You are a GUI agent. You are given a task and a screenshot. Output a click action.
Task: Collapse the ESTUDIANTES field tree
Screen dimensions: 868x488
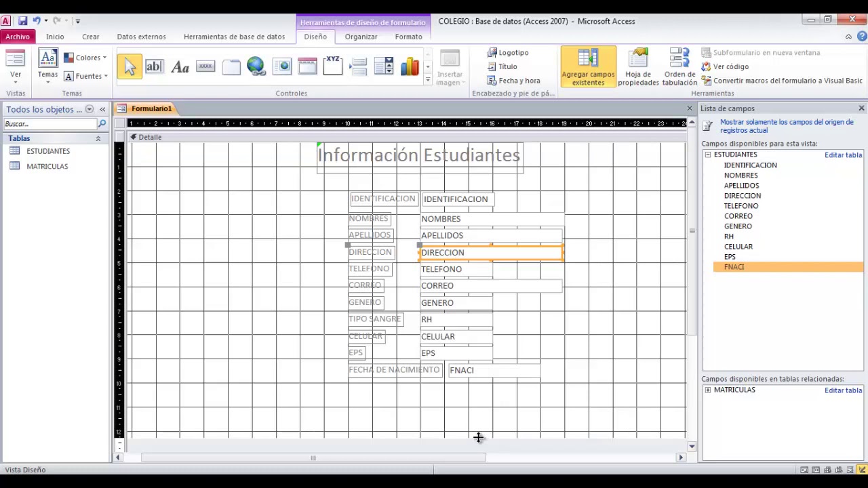(x=708, y=155)
